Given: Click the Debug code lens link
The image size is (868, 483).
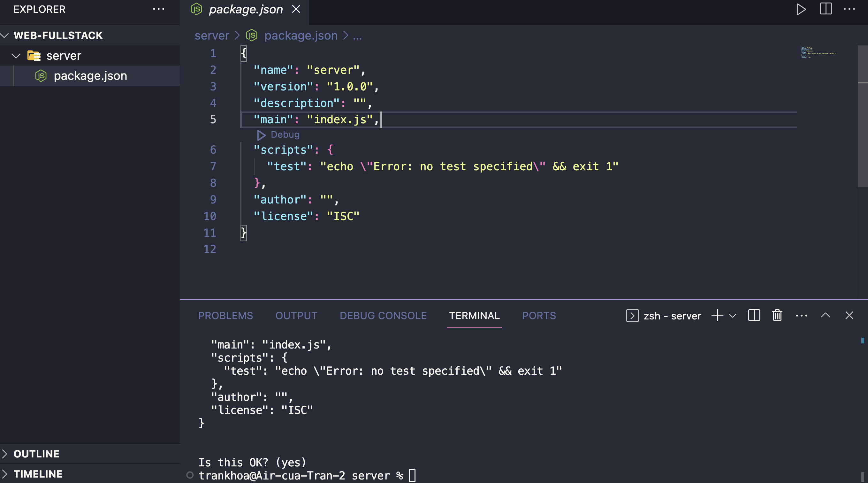Looking at the screenshot, I should click(285, 134).
